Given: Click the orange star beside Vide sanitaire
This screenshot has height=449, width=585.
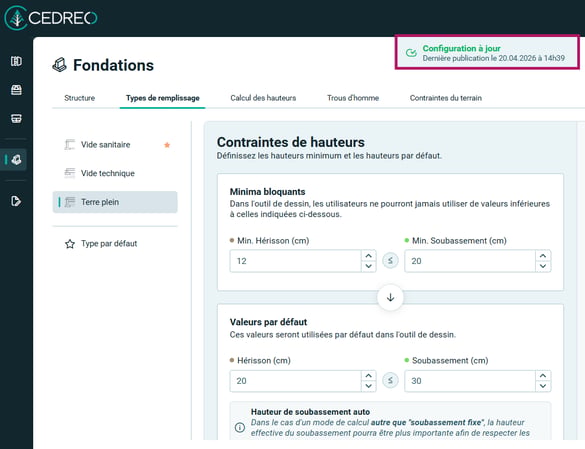Looking at the screenshot, I should coord(167,145).
